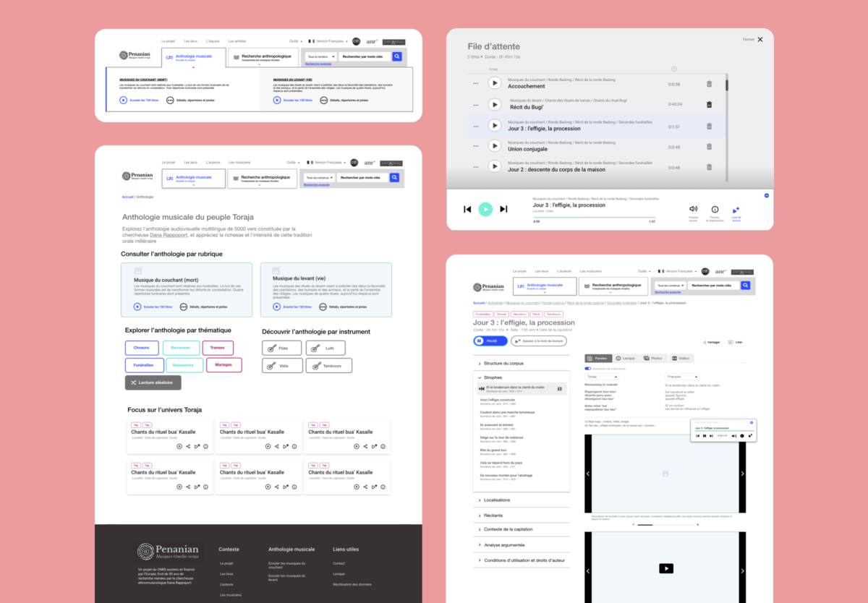Play "Jour 2 : descente du corps" in queue
Screen dimensions: 868x603
[x=494, y=167]
